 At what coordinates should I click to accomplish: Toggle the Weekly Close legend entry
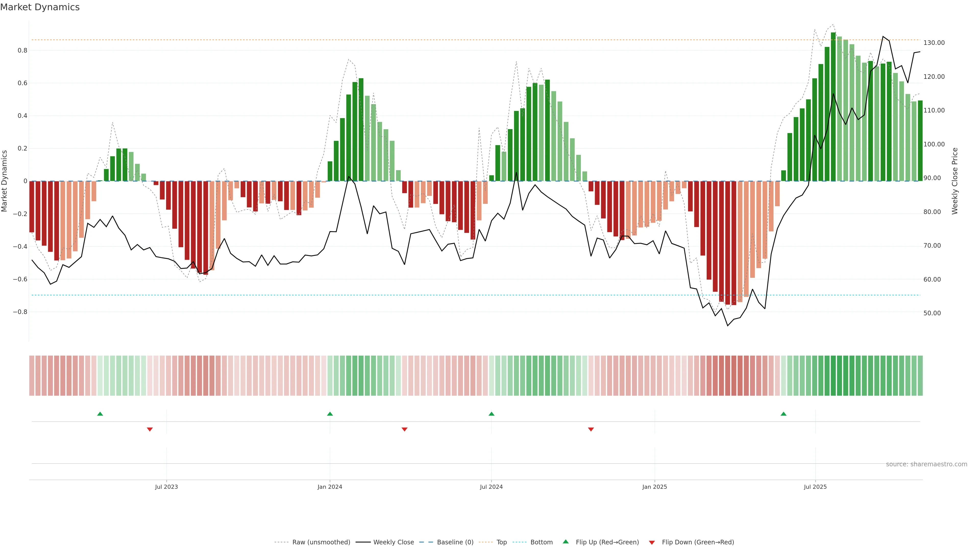(x=393, y=542)
